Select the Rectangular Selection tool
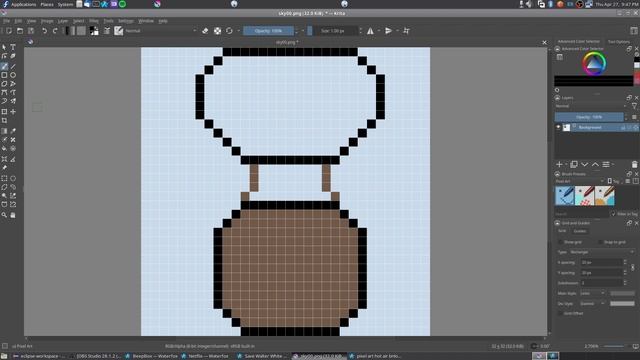 pyautogui.click(x=4, y=178)
